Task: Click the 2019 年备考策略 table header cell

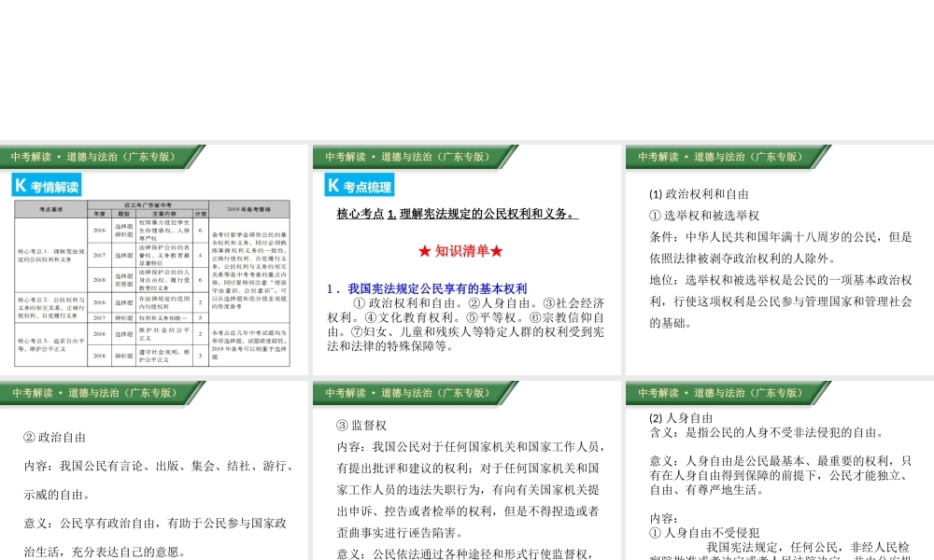Action: [249, 209]
